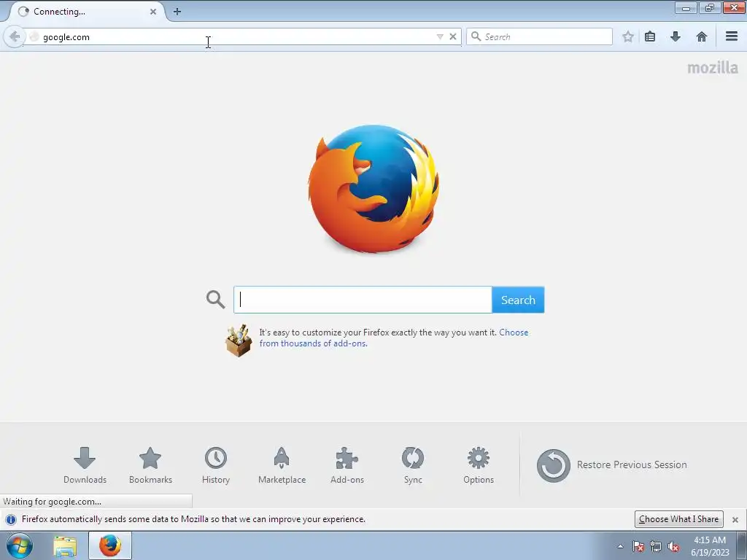Click the page center search field
Screen dimensions: 747x560
pyautogui.click(x=363, y=300)
